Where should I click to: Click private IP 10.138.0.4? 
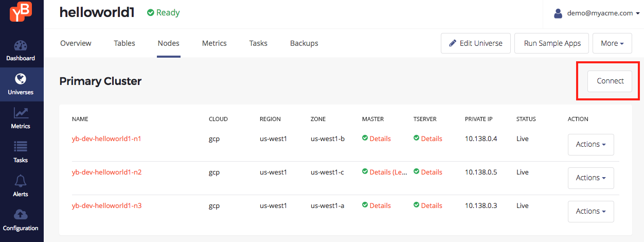[x=481, y=139]
